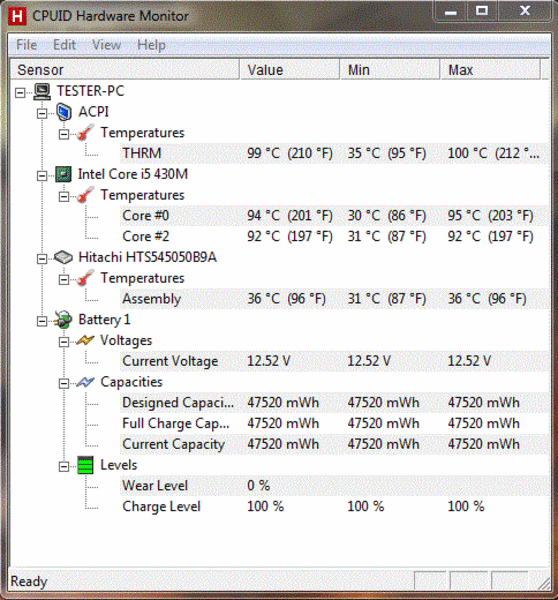Open the Help menu

point(152,45)
